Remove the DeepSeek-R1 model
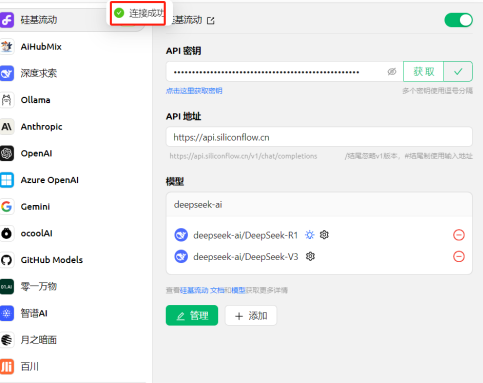The height and width of the screenshot is (383, 483). coord(459,235)
